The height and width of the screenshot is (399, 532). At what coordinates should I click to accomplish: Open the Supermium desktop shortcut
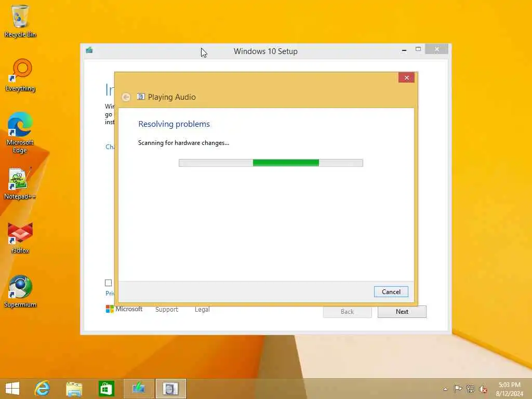pyautogui.click(x=20, y=291)
